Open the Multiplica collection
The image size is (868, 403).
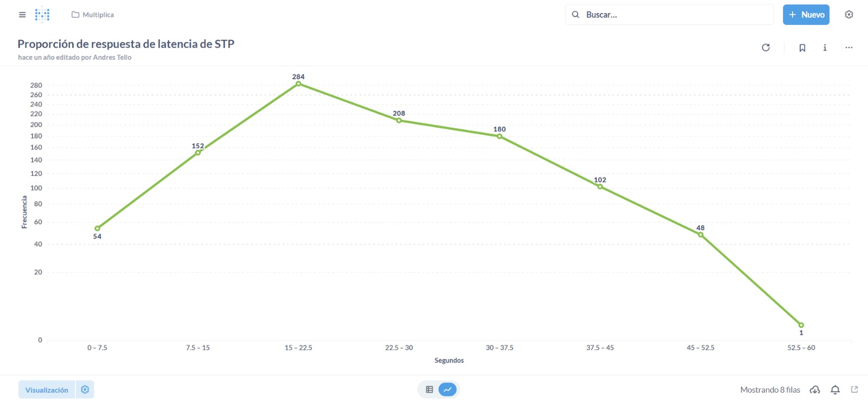click(x=93, y=15)
